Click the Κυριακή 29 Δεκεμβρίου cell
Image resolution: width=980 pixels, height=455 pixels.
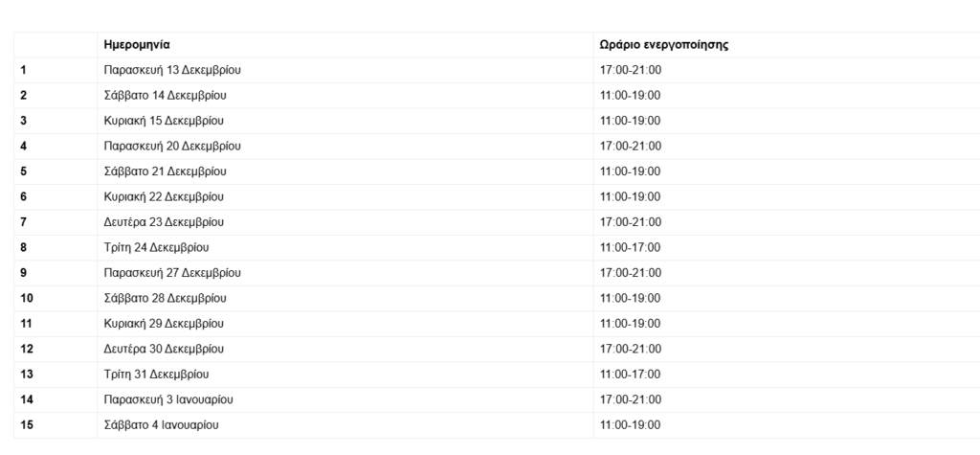(165, 324)
